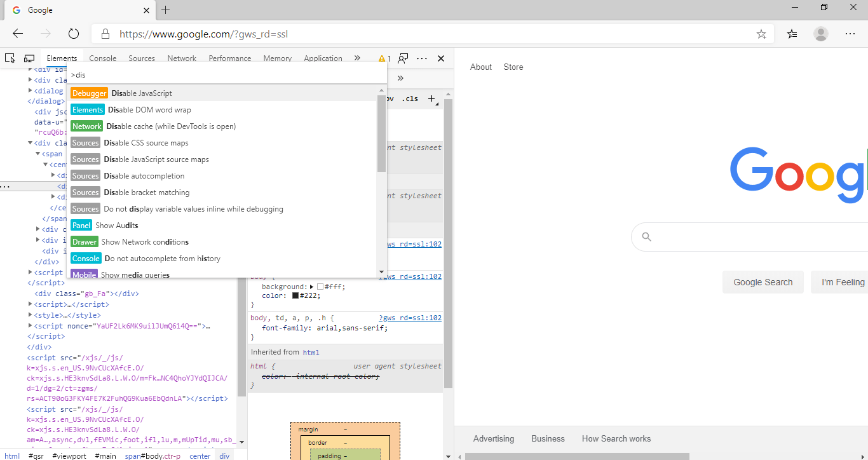The width and height of the screenshot is (868, 460).
Task: Open the DevTools three-dot customize menu
Action: 422,58
